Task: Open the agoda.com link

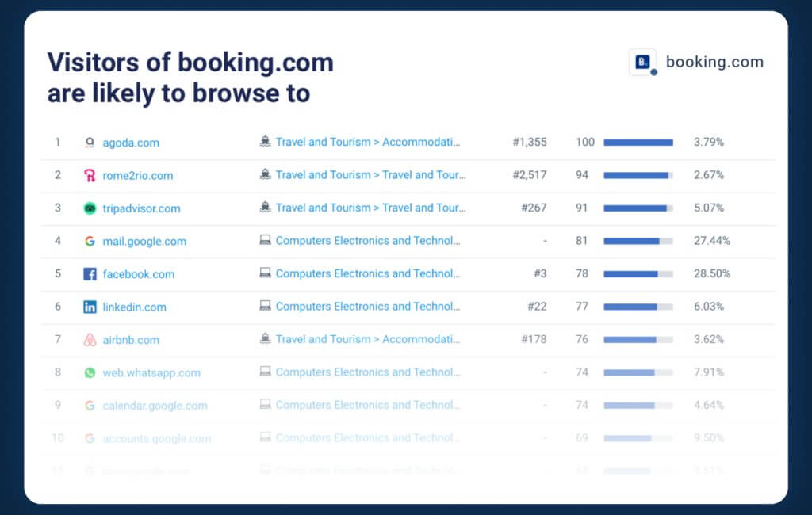Action: tap(131, 143)
